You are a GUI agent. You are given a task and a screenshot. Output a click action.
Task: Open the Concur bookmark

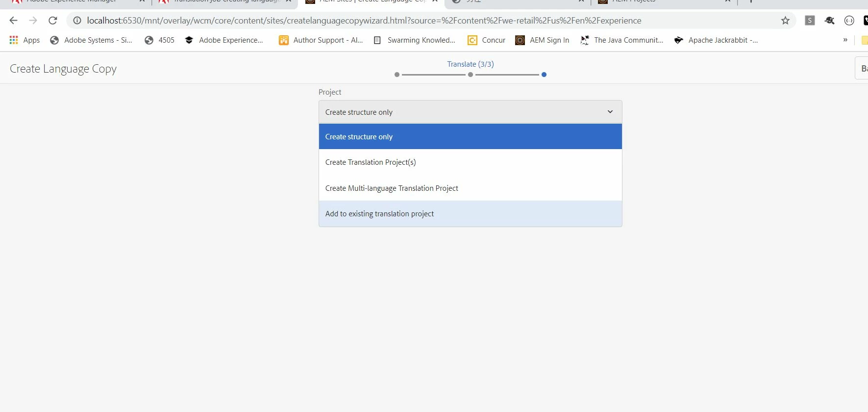pos(486,40)
